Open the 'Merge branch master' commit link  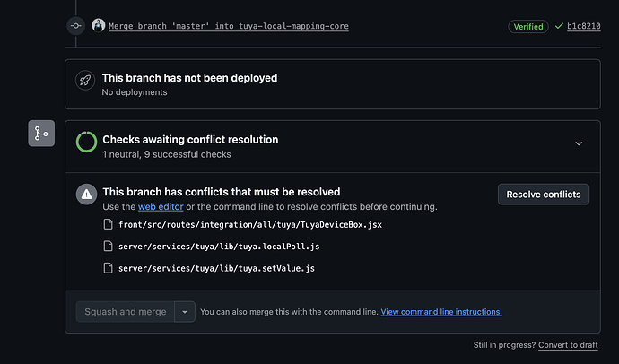[x=229, y=26]
